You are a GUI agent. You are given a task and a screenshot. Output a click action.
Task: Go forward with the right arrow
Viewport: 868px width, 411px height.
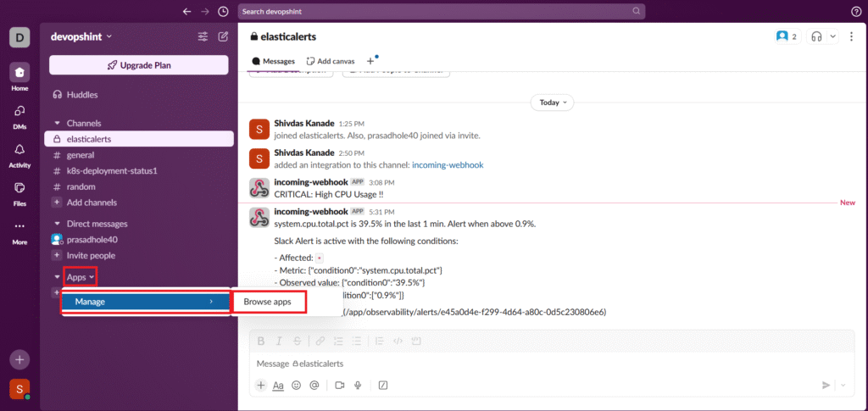205,11
